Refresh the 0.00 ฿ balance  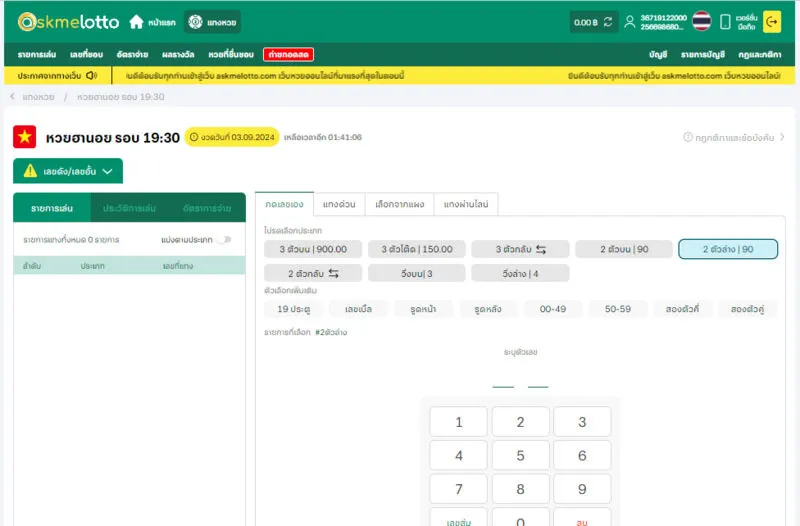click(607, 22)
